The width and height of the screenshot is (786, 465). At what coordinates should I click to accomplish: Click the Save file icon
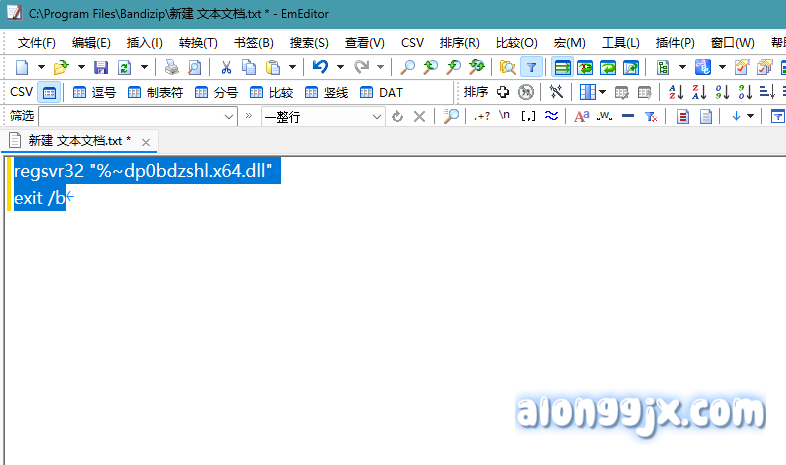[x=100, y=67]
